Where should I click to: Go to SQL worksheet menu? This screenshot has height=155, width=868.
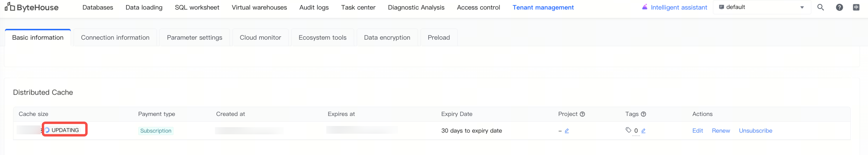click(197, 7)
